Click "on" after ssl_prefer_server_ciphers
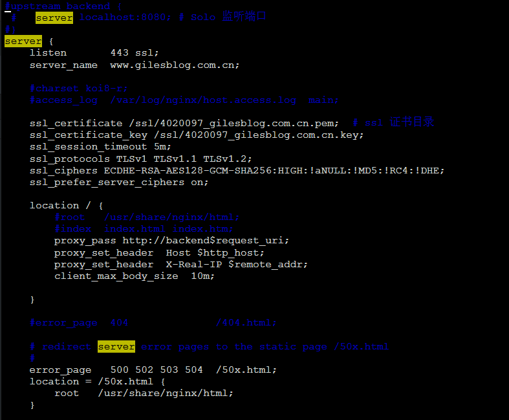The height and width of the screenshot is (420, 509). [x=200, y=182]
